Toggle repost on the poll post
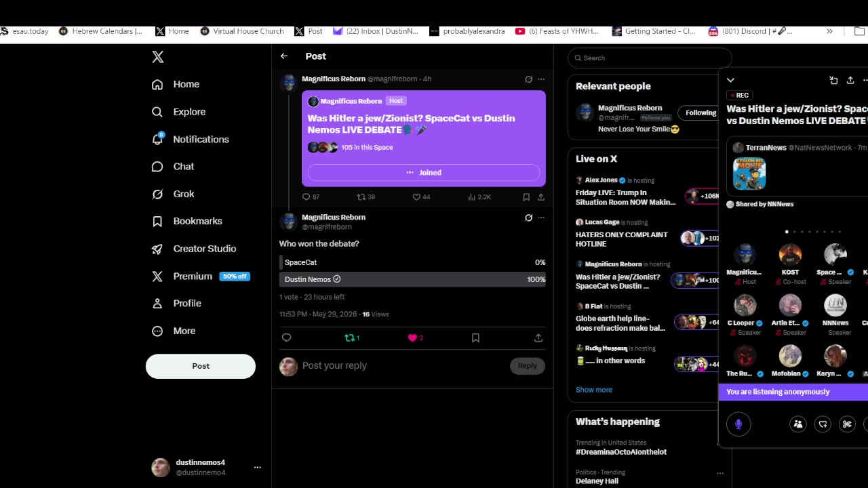The height and width of the screenshot is (488, 868). click(352, 338)
